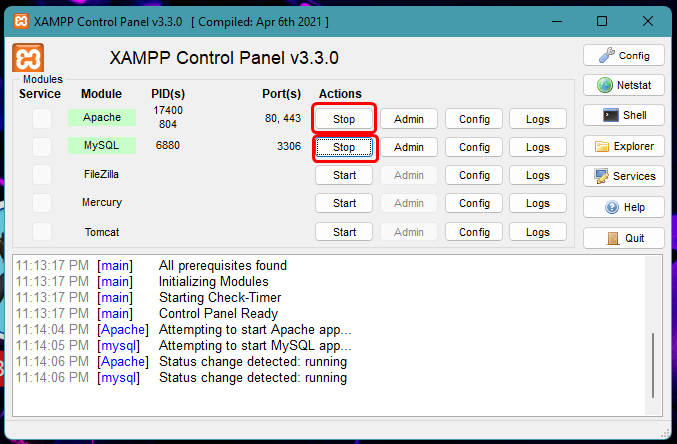This screenshot has height=444, width=677.
Task: Open the Mercury Logs menu
Action: coord(538,203)
